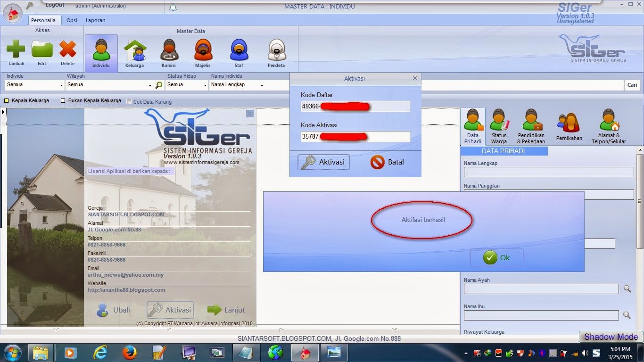The image size is (644, 362).
Task: Toggle Bukan Kepala Keluarga checkbox
Action: (x=63, y=101)
